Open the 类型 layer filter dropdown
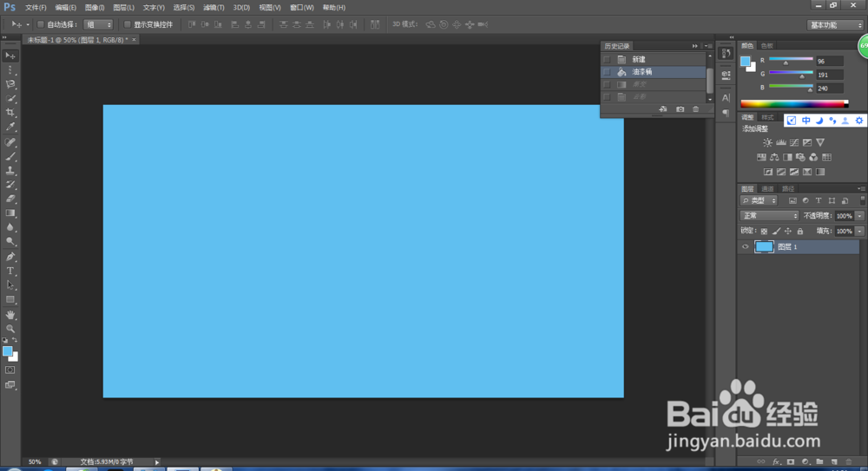868x471 pixels. (x=759, y=200)
